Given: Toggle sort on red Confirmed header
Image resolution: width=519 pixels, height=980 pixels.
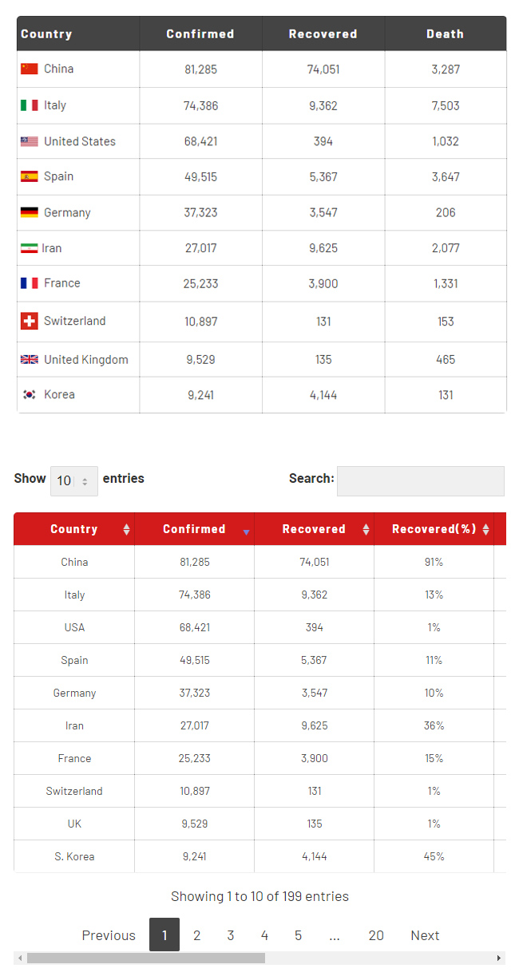Looking at the screenshot, I should (x=195, y=529).
